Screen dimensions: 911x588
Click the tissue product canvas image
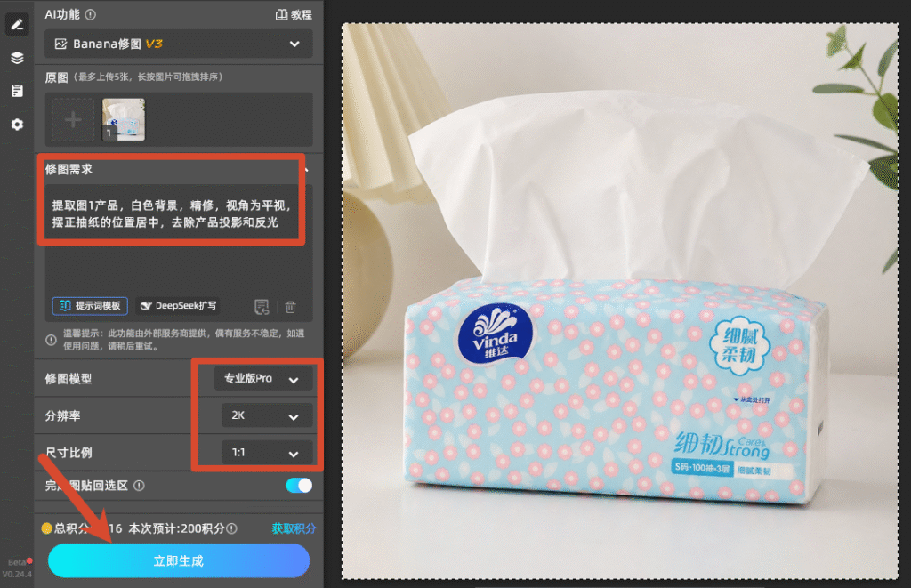point(620,301)
